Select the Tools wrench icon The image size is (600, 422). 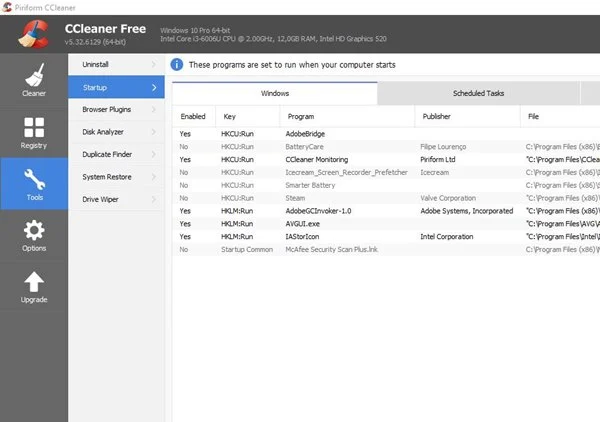(34, 179)
